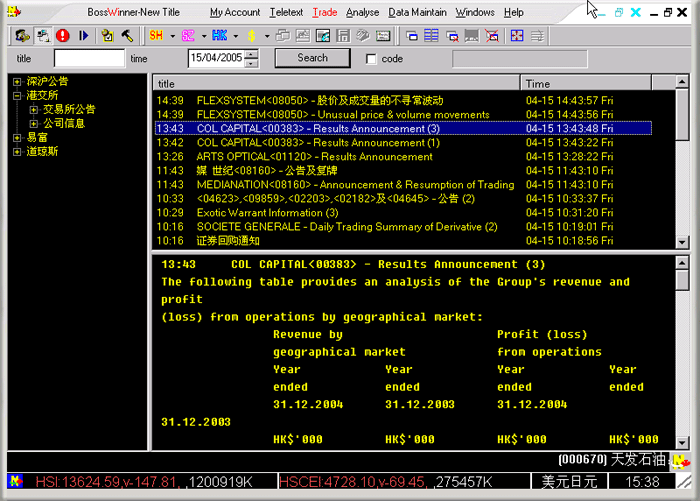Click the red crossed-out window icon
The image size is (700, 501).
[492, 36]
